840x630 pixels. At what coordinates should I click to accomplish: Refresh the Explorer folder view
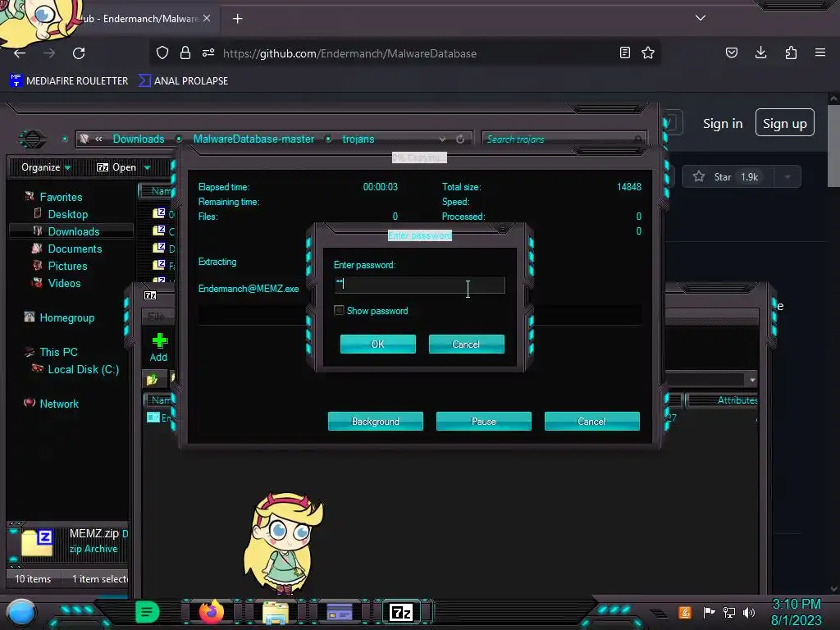(460, 139)
